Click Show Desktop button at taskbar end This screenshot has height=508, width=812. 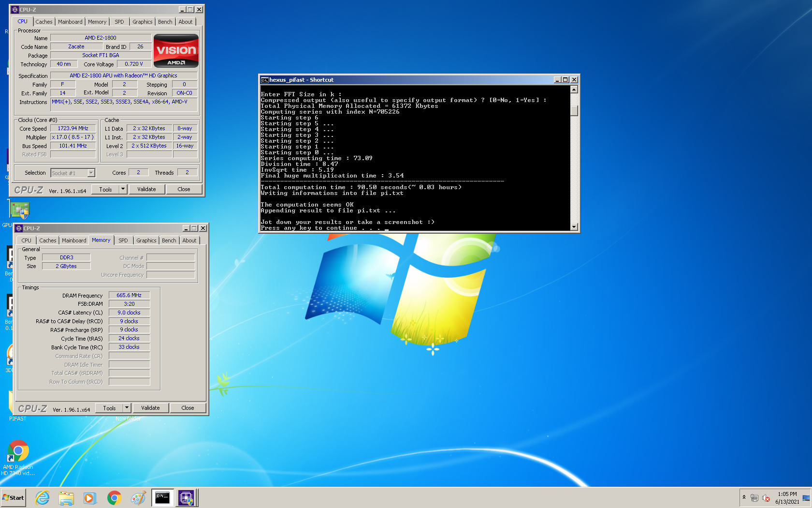tap(806, 498)
